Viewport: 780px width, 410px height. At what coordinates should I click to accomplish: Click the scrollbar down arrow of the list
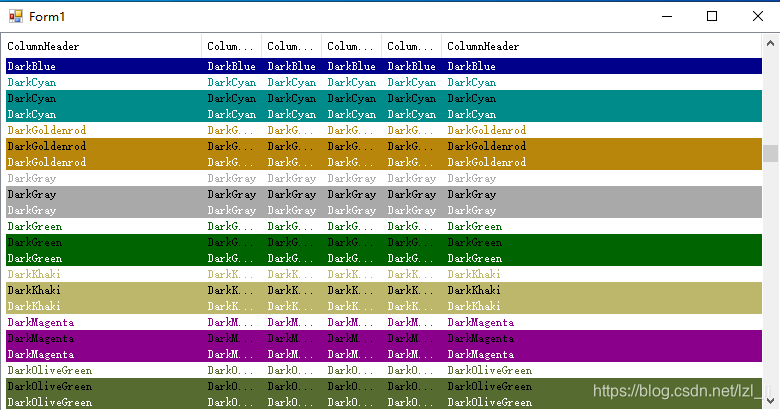(771, 401)
